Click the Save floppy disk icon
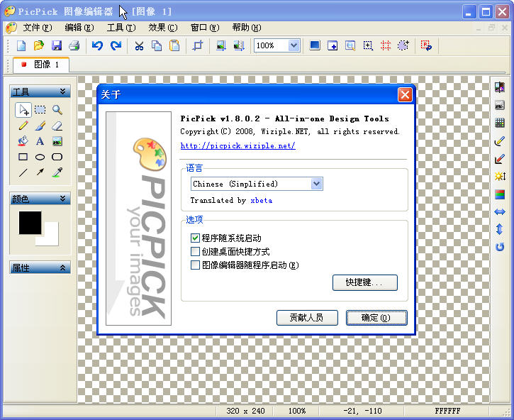This screenshot has height=420, width=514. 57,45
